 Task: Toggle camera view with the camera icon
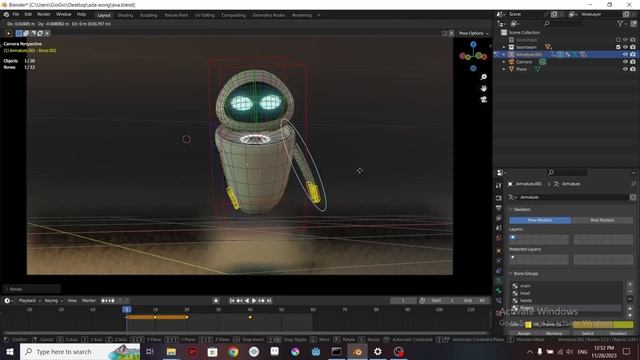tap(484, 99)
